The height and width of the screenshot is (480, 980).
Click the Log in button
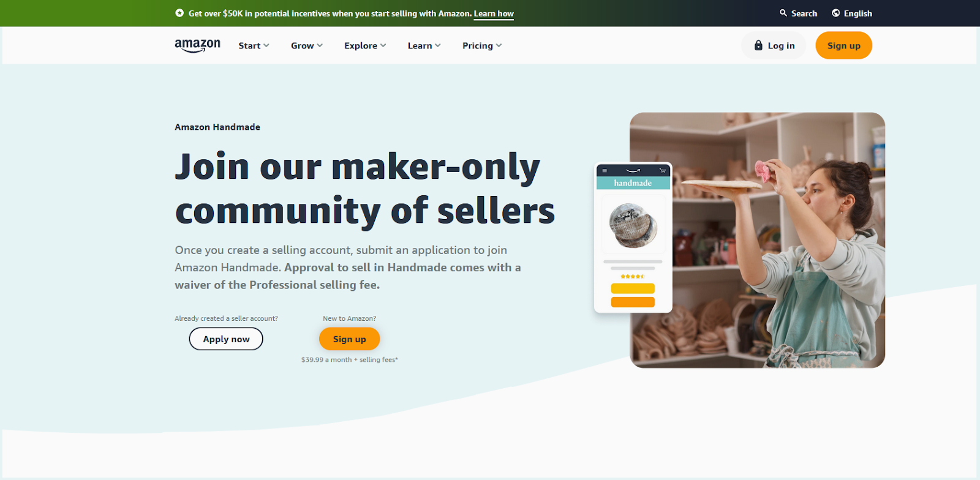click(774, 45)
